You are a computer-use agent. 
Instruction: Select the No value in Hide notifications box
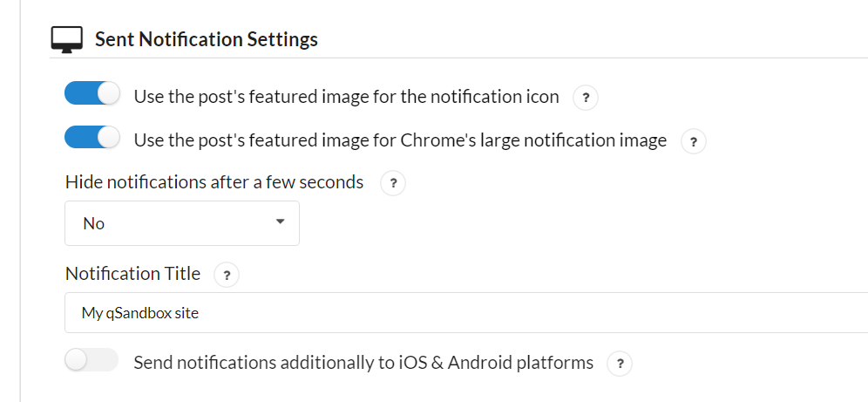[x=93, y=224]
